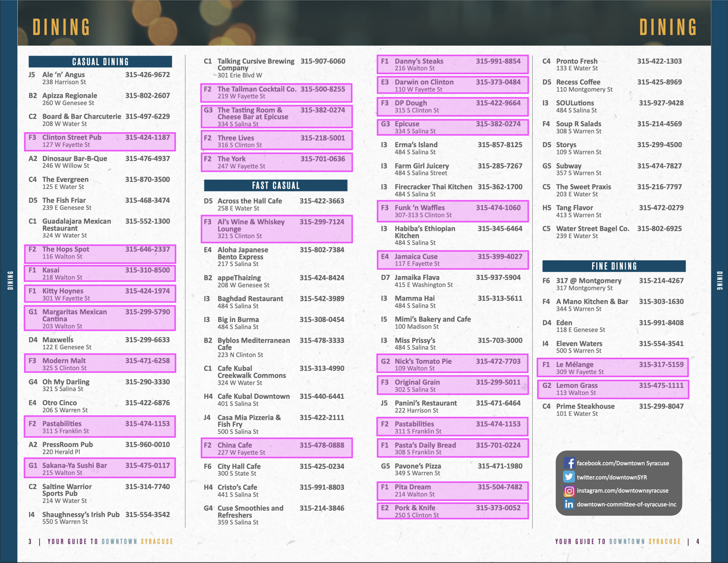
Task: Click Aloha Japanese Bento Express name
Action: pos(243,253)
